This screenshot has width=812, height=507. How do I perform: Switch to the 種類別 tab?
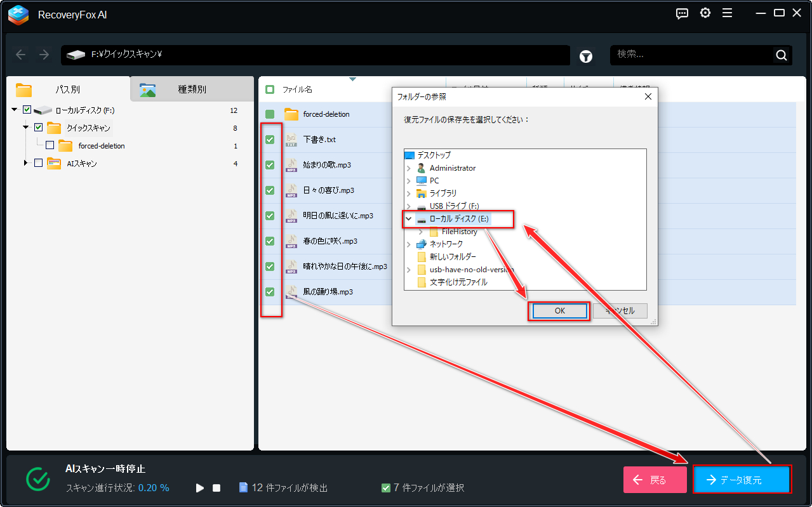192,89
